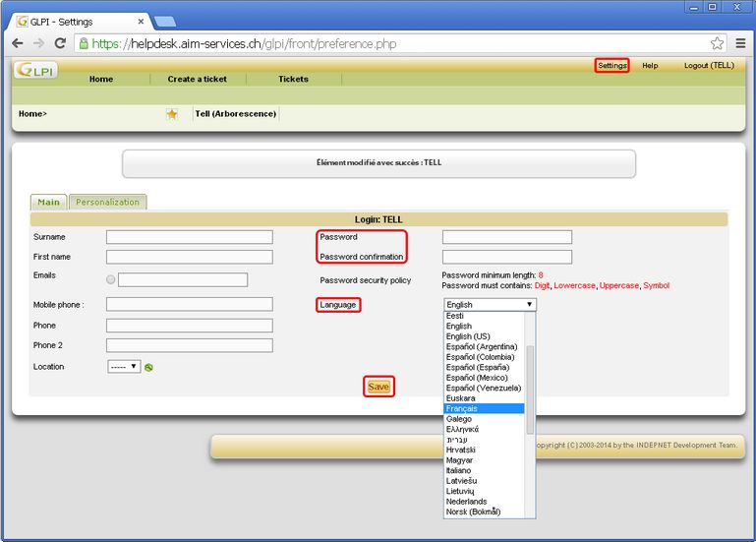Viewport: 756px width, 542px height.
Task: Open the Chrome menu icon
Action: pyautogui.click(x=739, y=43)
